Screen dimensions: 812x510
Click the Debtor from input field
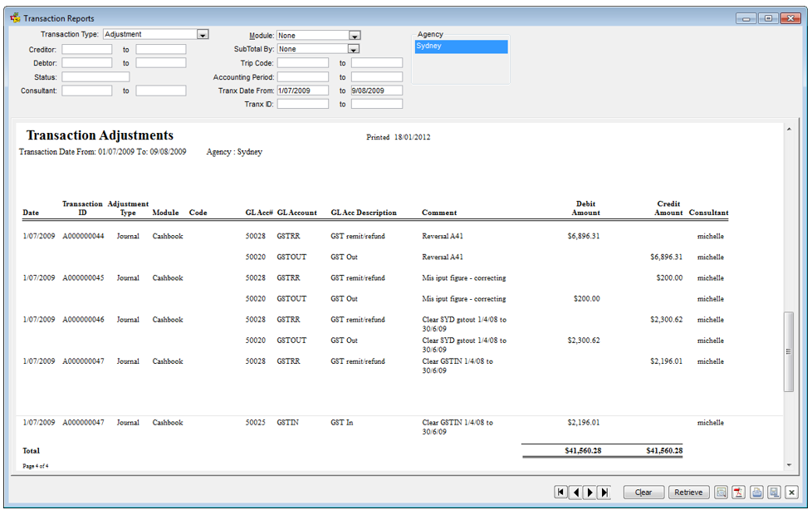87,63
